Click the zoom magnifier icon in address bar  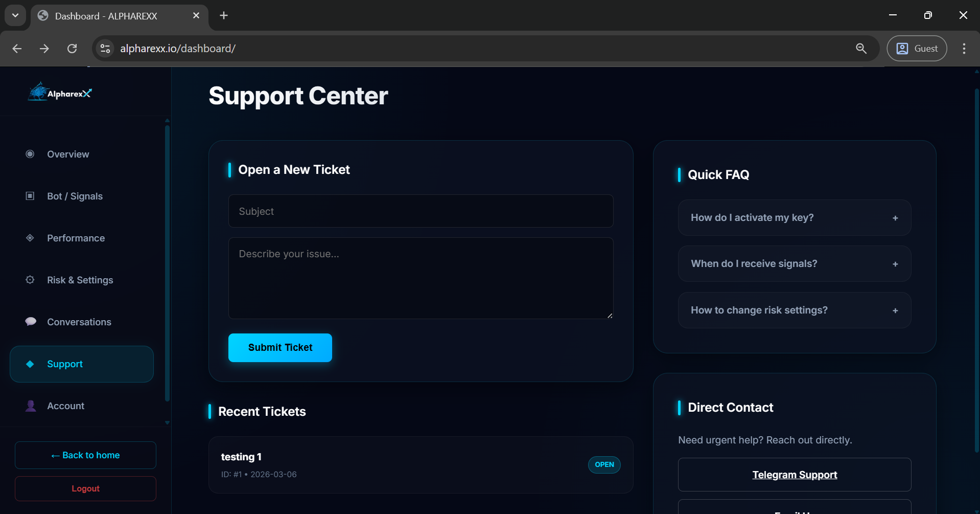coord(861,49)
